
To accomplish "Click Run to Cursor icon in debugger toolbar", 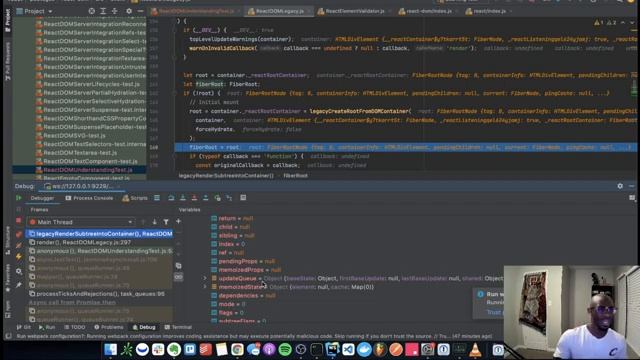I will 229,198.
